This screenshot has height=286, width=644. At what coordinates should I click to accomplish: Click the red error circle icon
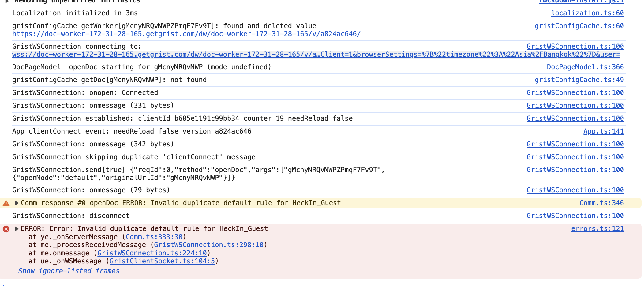pyautogui.click(x=6, y=229)
